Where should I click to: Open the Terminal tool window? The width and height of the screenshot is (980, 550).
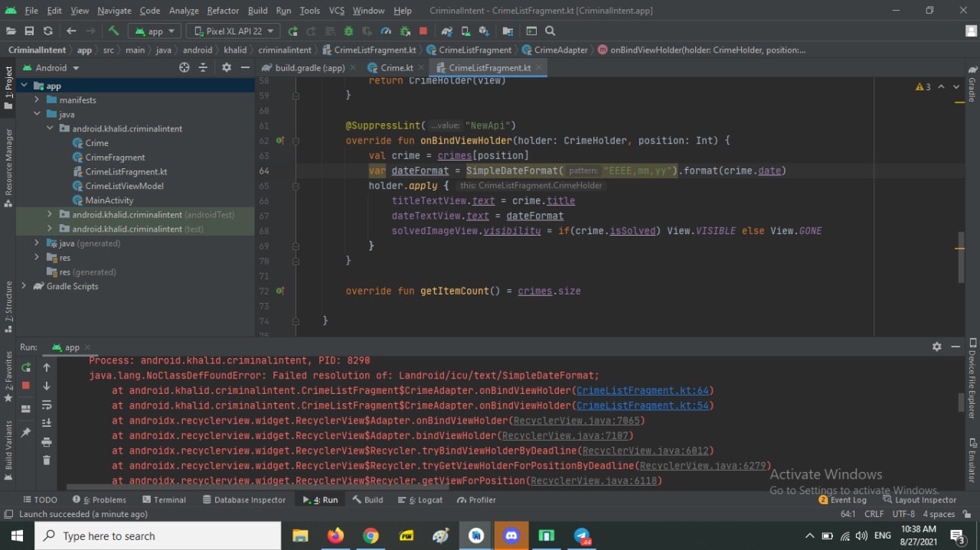(163, 500)
